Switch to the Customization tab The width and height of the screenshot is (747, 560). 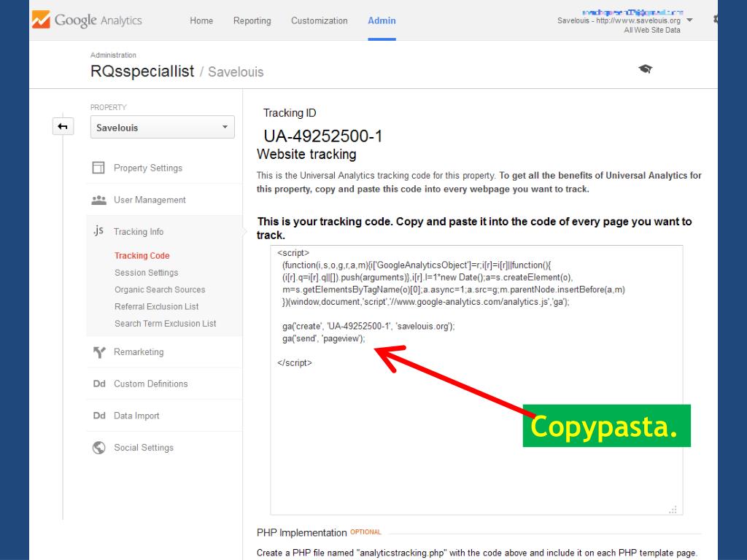320,20
